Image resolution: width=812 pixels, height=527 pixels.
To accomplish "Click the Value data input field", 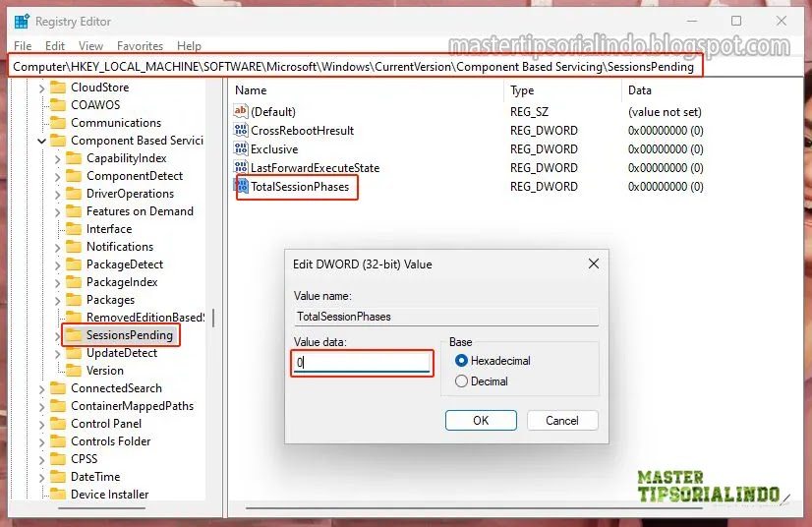I will click(x=362, y=363).
